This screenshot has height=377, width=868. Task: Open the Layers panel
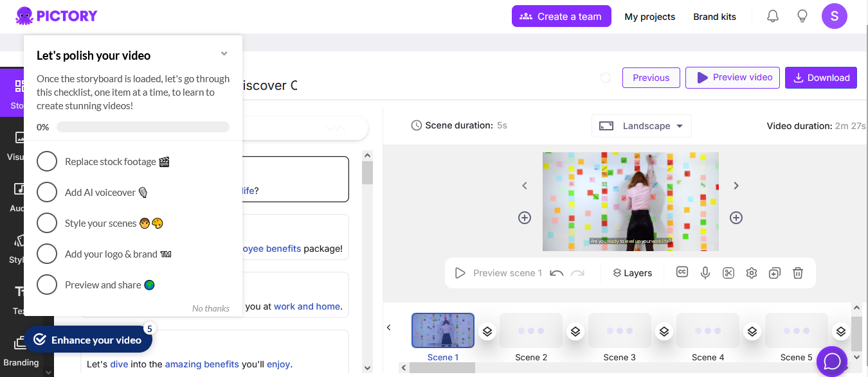(632, 273)
